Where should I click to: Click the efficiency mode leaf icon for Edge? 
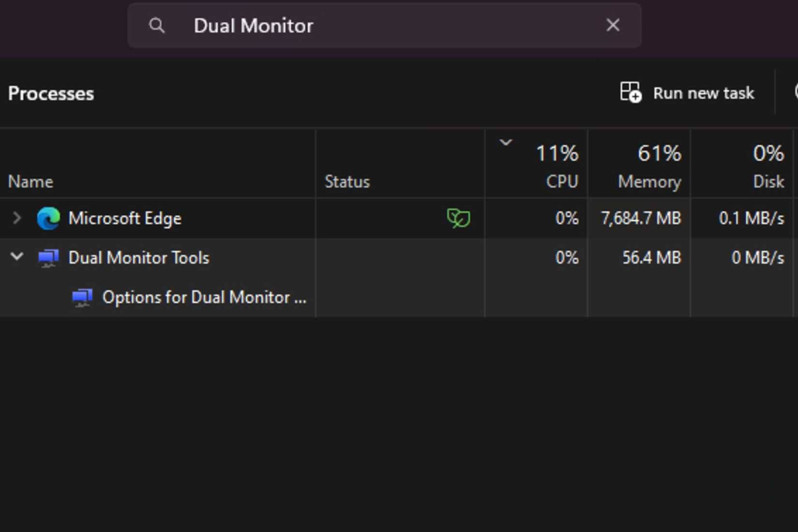pyautogui.click(x=460, y=218)
